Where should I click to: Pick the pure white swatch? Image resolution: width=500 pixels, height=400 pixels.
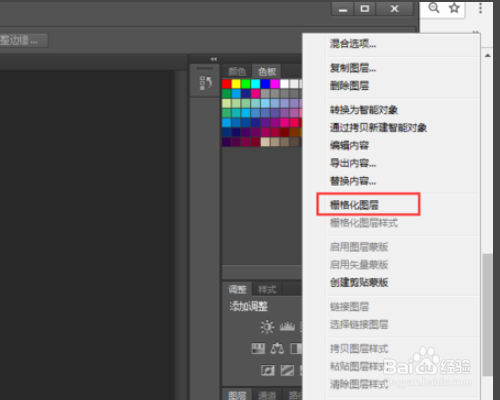[284, 84]
